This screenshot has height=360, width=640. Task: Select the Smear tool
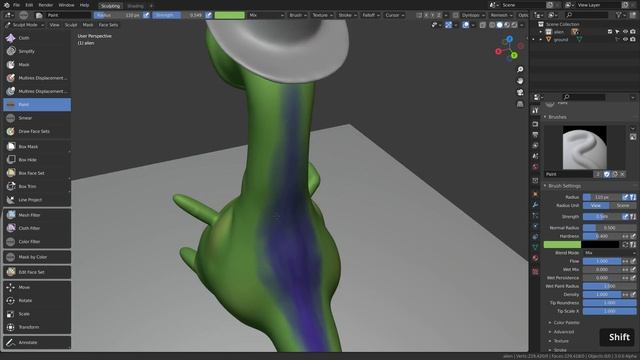point(37,118)
